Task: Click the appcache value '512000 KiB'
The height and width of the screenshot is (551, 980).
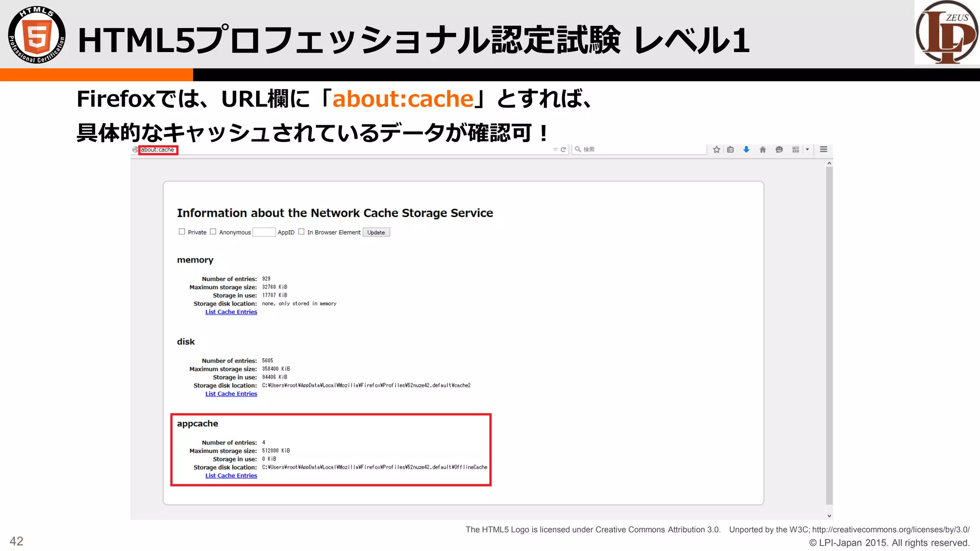Action: [276, 451]
